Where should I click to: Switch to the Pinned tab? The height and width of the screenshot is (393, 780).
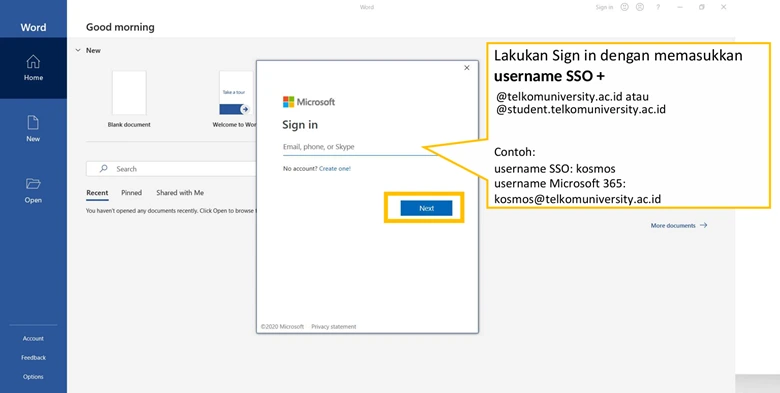(131, 193)
